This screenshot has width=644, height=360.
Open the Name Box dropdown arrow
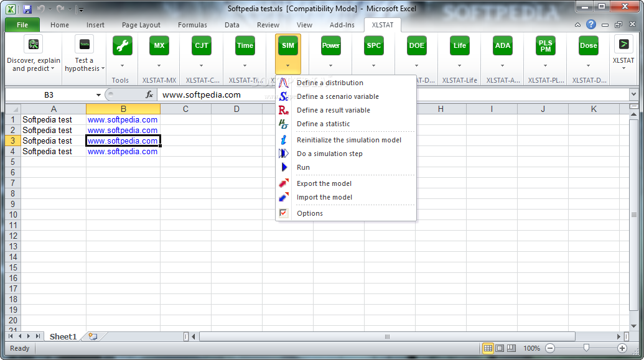click(x=98, y=95)
